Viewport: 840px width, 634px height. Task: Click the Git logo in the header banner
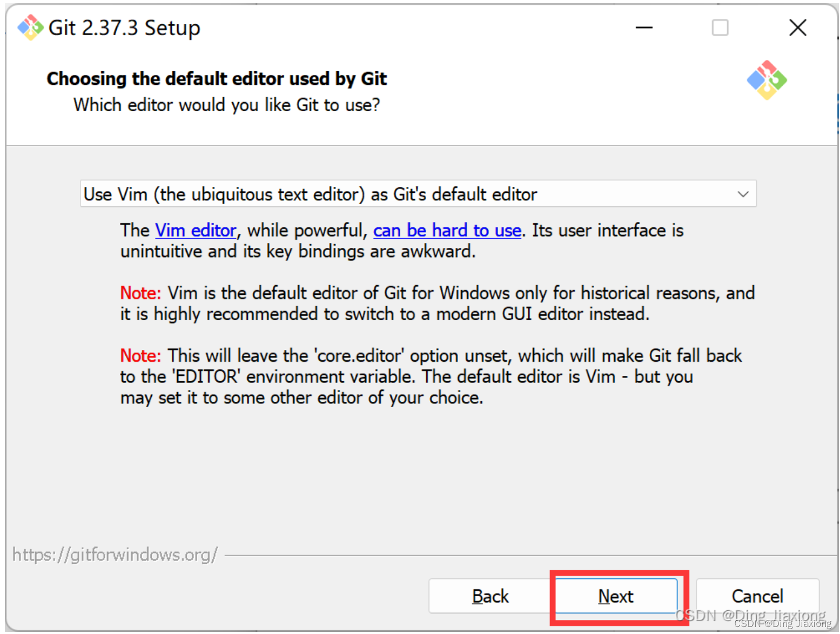click(x=767, y=80)
